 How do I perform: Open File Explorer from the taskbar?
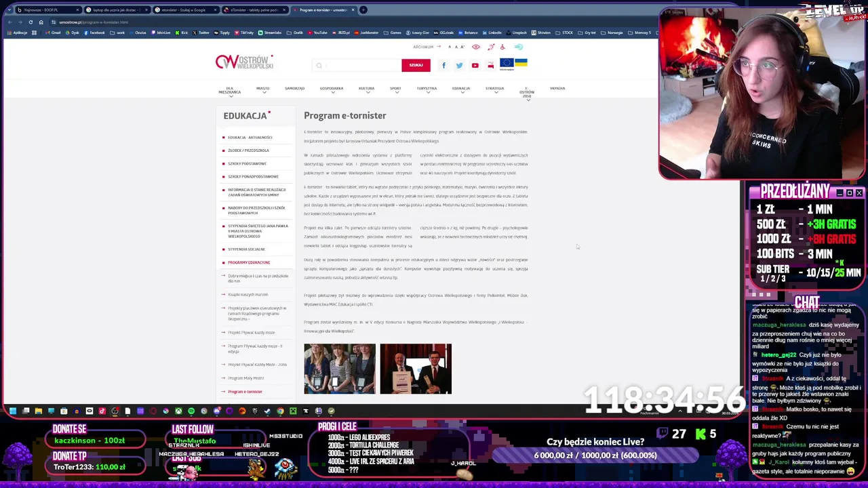click(38, 411)
